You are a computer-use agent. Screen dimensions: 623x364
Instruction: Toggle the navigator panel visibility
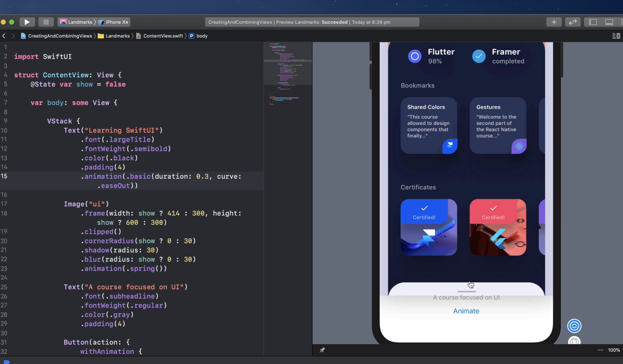[x=593, y=22]
